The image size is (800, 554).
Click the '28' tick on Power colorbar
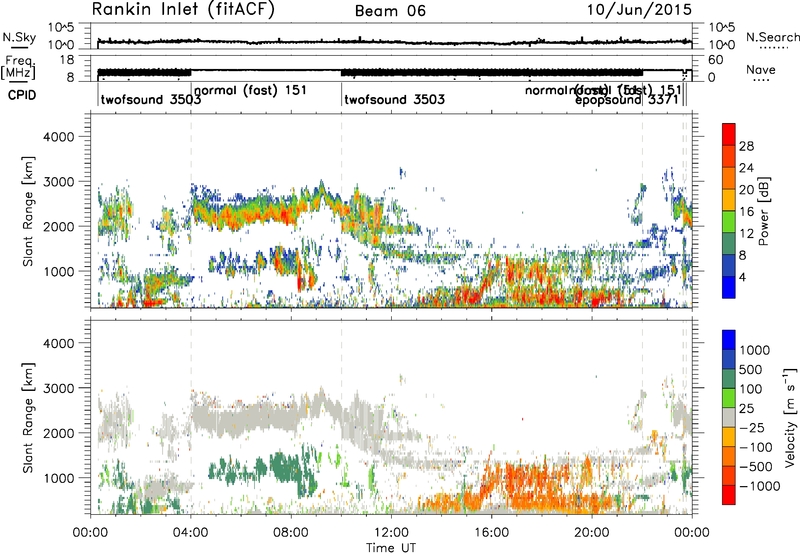click(746, 146)
